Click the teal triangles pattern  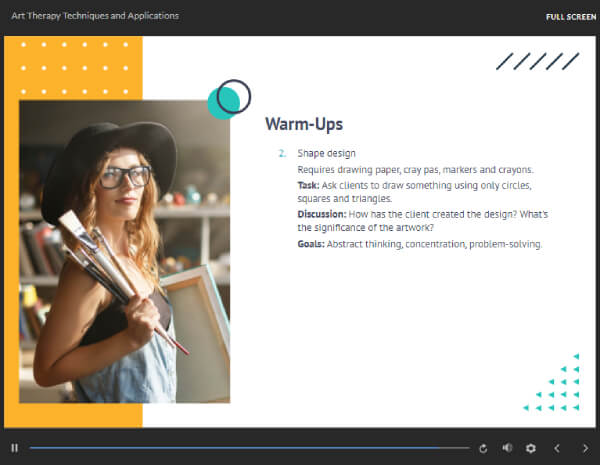[x=555, y=383]
